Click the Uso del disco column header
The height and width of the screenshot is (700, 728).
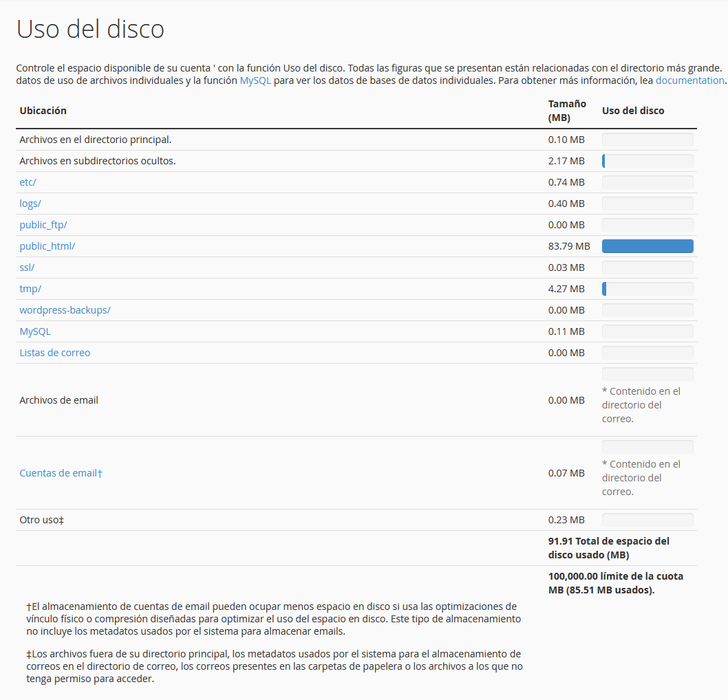633,111
